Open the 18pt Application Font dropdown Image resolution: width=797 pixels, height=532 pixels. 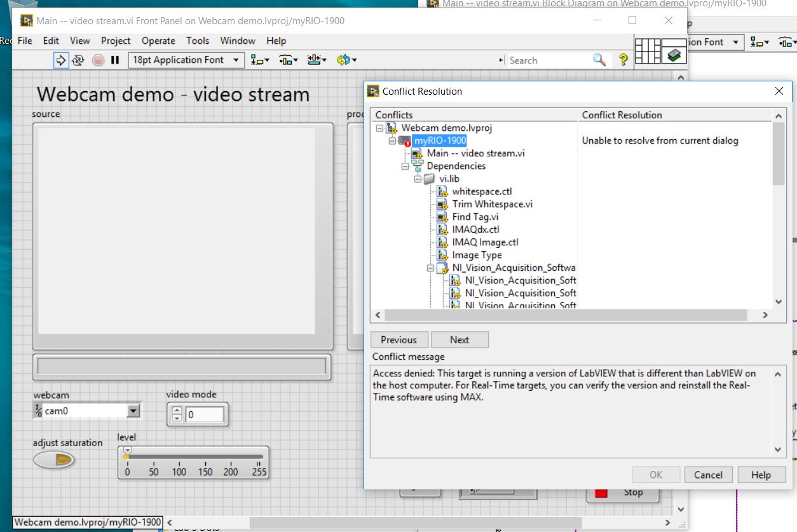[186, 60]
